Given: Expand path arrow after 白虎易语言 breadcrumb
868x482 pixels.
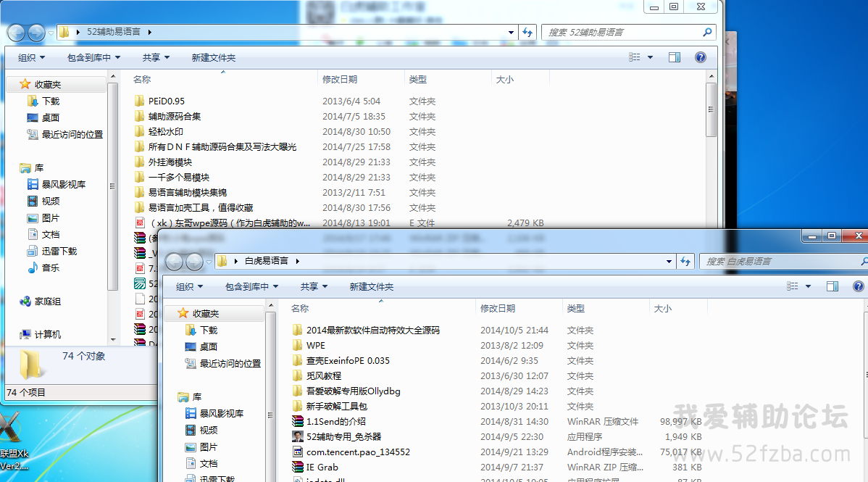Looking at the screenshot, I should click(x=297, y=261).
